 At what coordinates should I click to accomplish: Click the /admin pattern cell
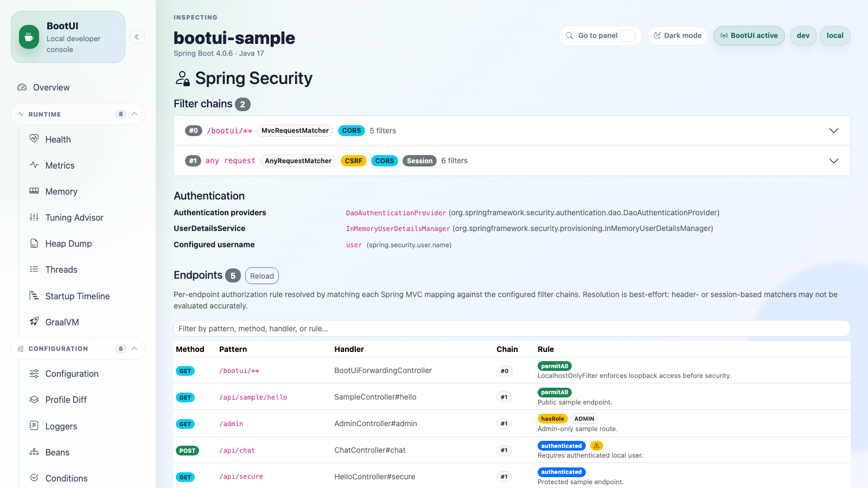[231, 424]
